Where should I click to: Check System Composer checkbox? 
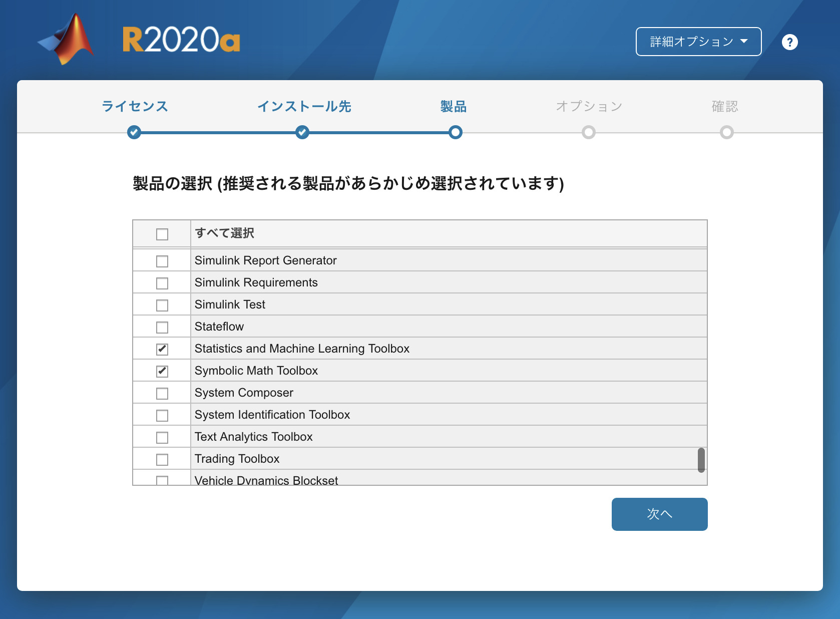(x=162, y=394)
